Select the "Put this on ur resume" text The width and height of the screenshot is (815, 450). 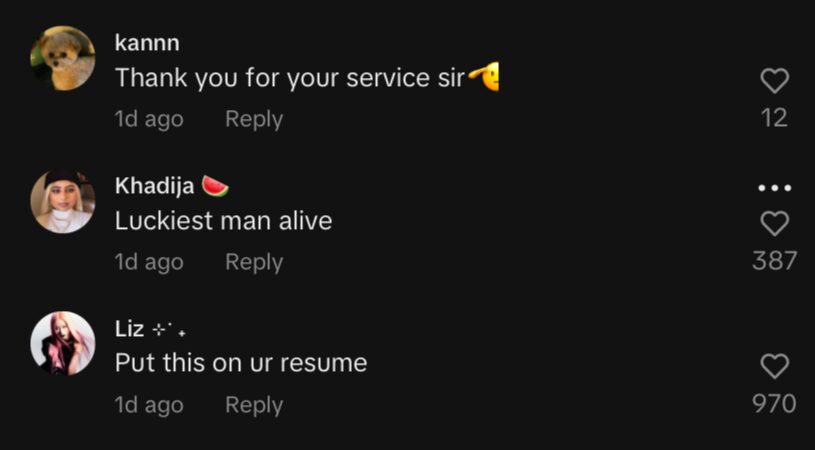coord(241,363)
